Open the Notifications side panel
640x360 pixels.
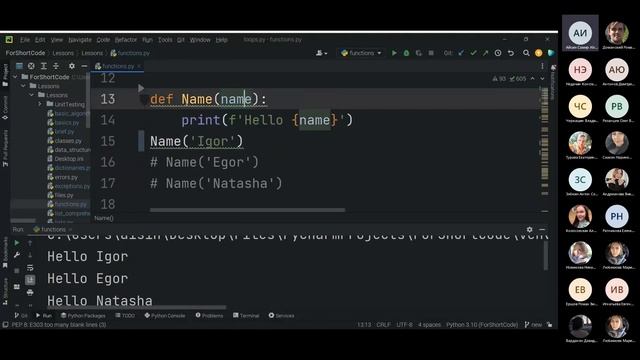553,82
